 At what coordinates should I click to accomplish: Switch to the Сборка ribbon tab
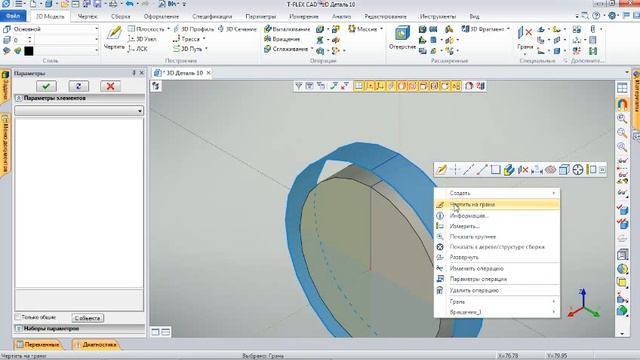point(120,16)
